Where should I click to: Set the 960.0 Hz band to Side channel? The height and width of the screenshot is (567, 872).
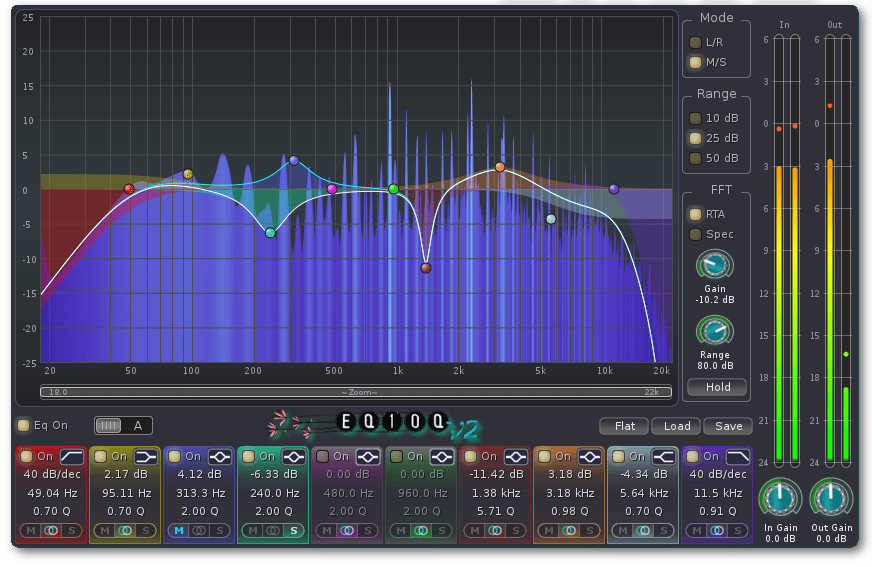442,531
